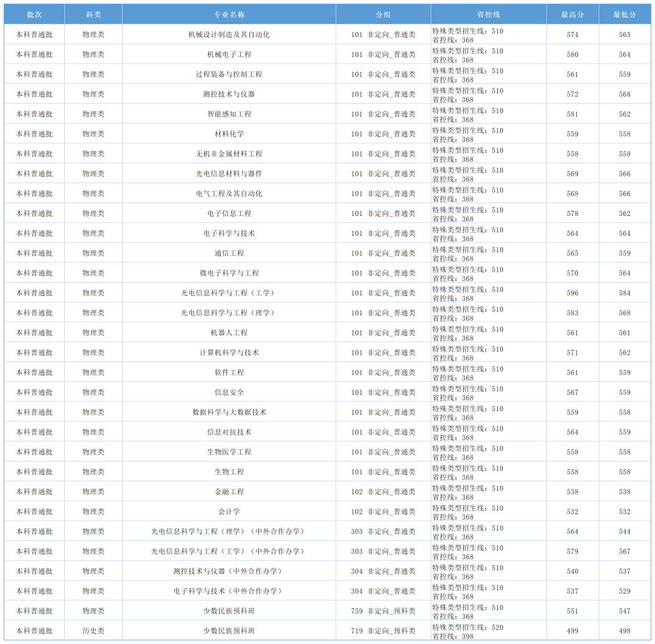Click the 信息对抗技术 major name
Screen dimensions: 655x644
click(x=229, y=432)
